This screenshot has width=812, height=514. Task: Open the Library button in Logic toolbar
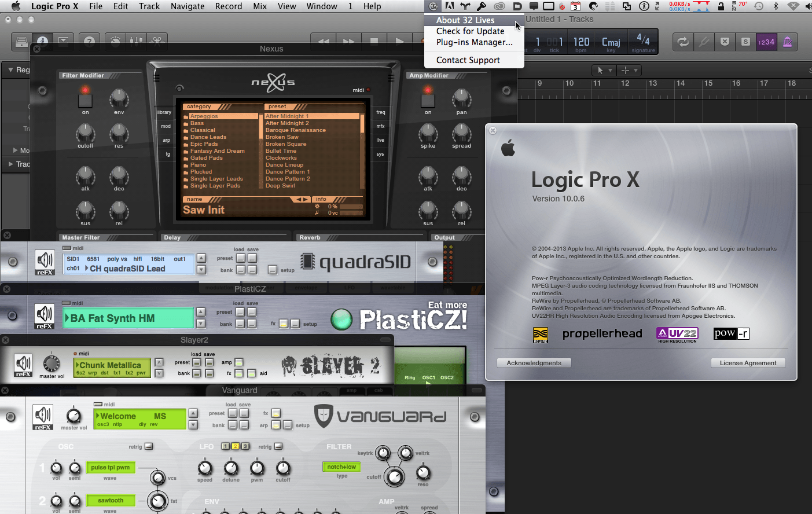pyautogui.click(x=21, y=42)
